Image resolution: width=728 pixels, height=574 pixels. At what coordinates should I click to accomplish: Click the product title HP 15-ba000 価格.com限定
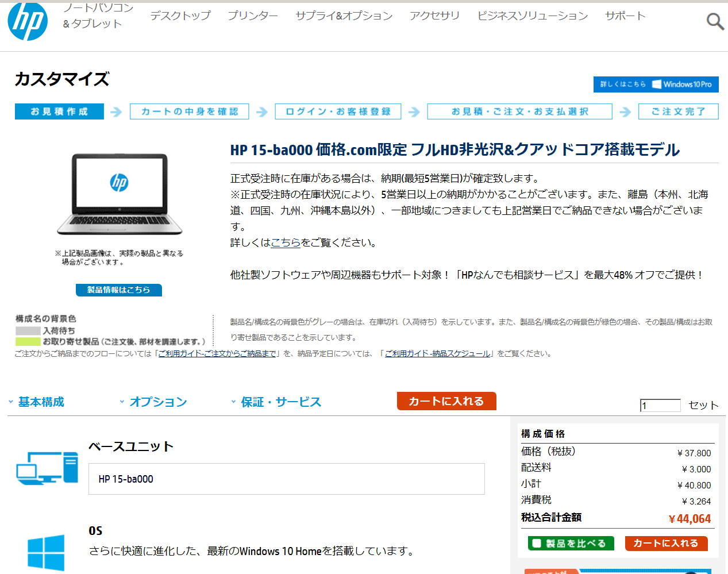[x=455, y=150]
